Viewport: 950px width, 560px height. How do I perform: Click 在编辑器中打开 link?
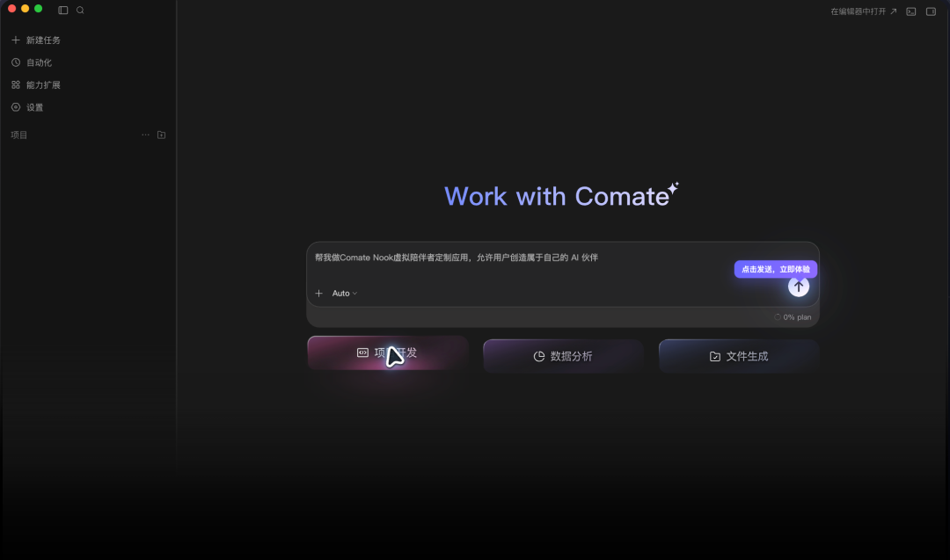864,11
